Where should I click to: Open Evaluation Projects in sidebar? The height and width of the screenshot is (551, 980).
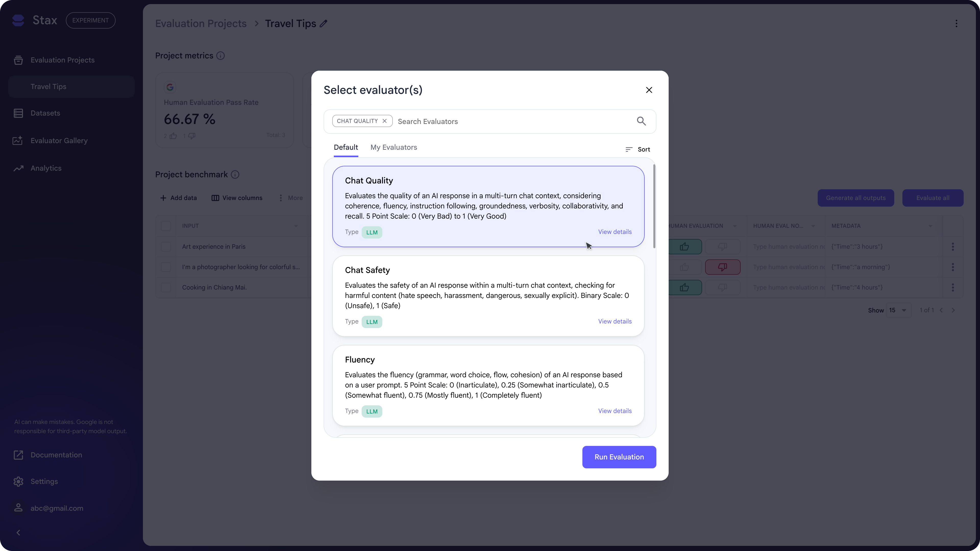[62, 60]
